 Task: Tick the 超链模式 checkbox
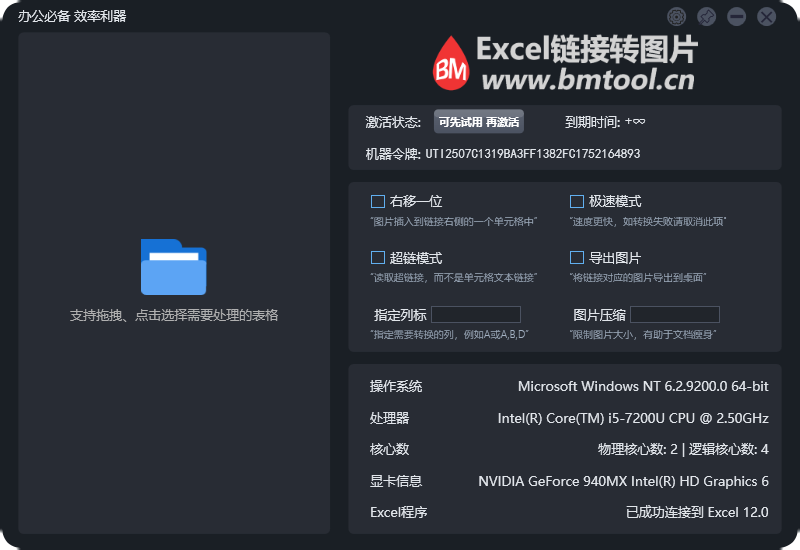tap(378, 258)
